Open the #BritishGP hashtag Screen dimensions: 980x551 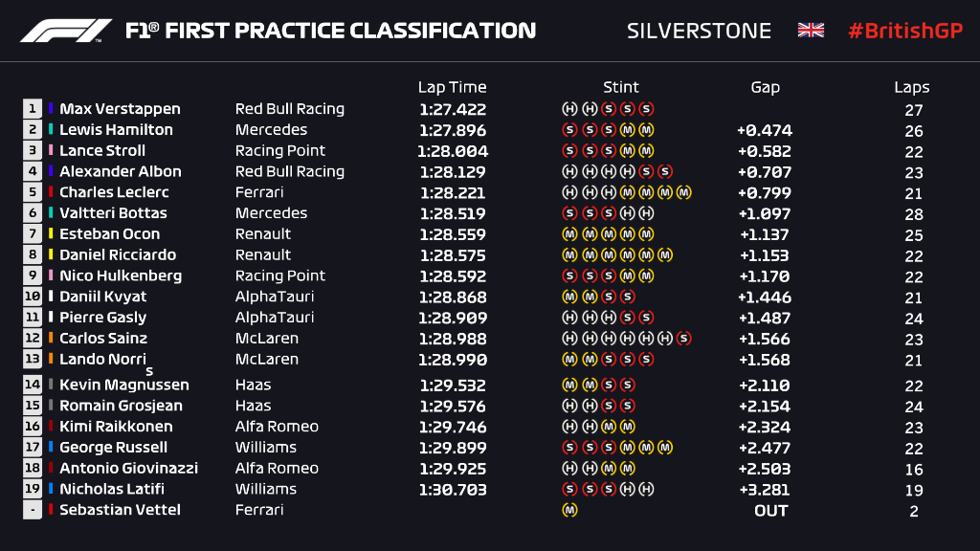pos(904,31)
